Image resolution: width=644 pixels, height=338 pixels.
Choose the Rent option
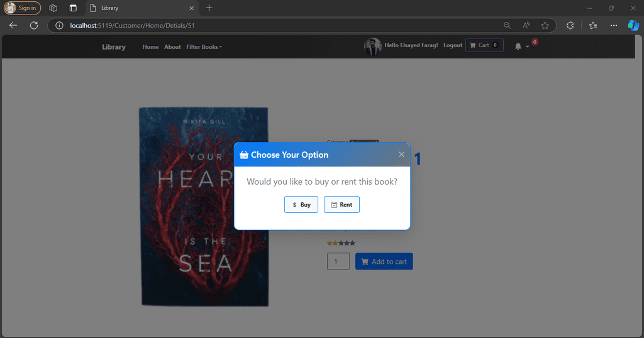point(341,205)
